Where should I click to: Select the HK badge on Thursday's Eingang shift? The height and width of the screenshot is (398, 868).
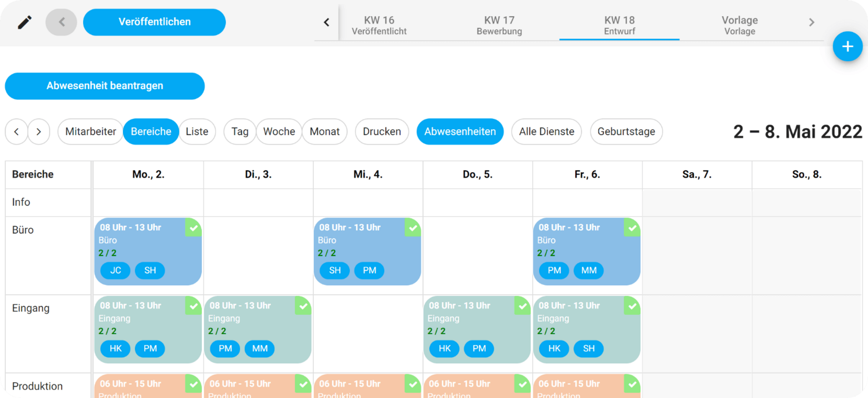point(444,349)
